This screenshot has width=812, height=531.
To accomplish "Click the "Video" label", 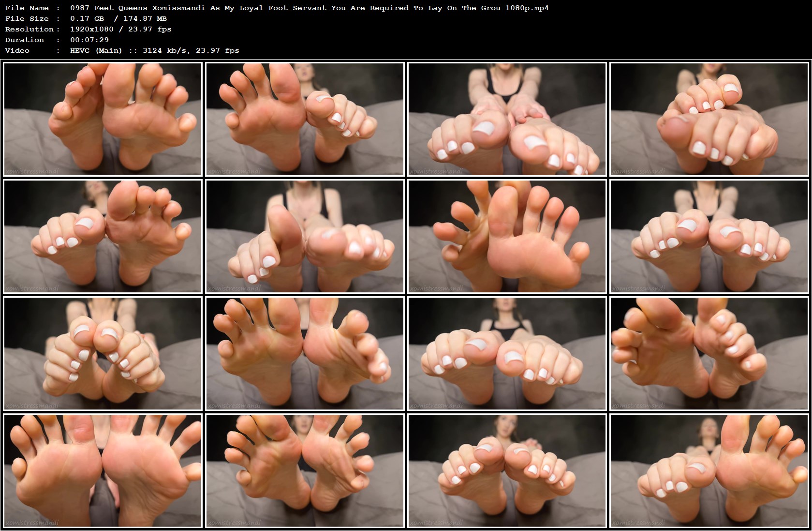I will point(17,50).
